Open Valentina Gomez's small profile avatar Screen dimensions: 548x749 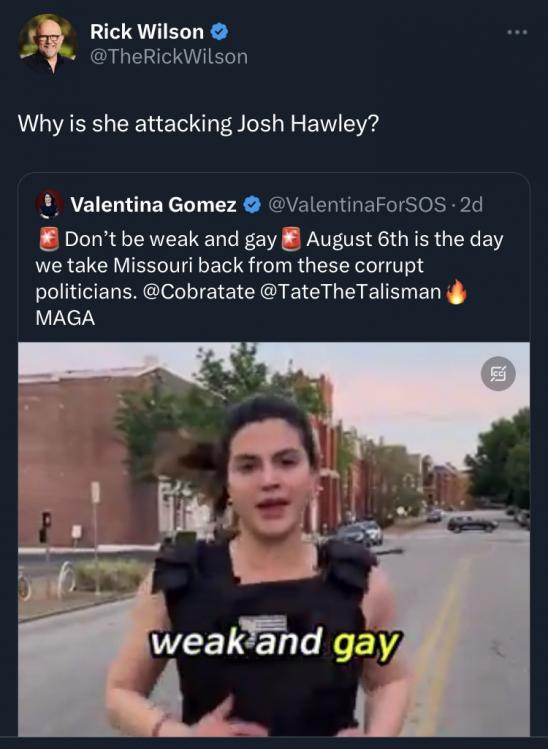(50, 204)
